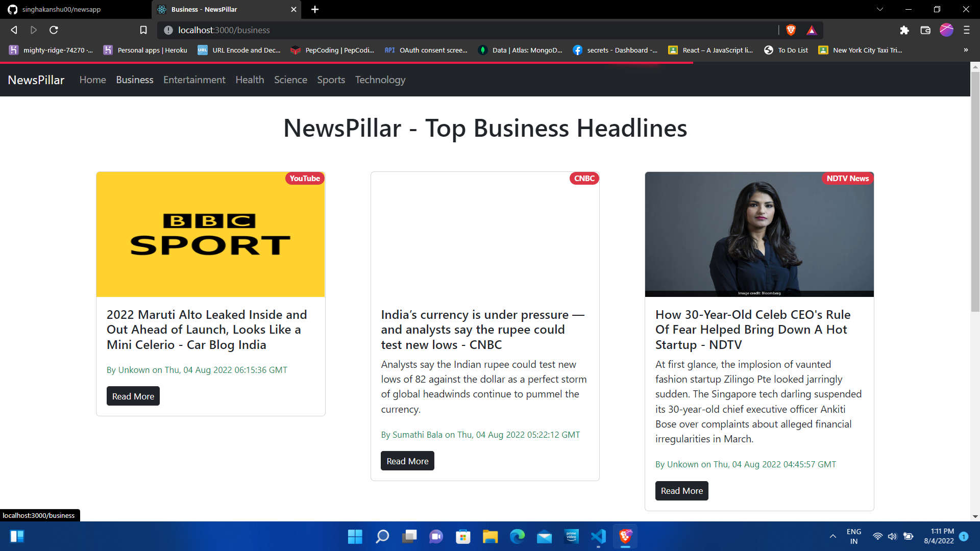Open the PepCoding bookmark
Image resolution: width=980 pixels, height=551 pixels.
click(x=332, y=50)
